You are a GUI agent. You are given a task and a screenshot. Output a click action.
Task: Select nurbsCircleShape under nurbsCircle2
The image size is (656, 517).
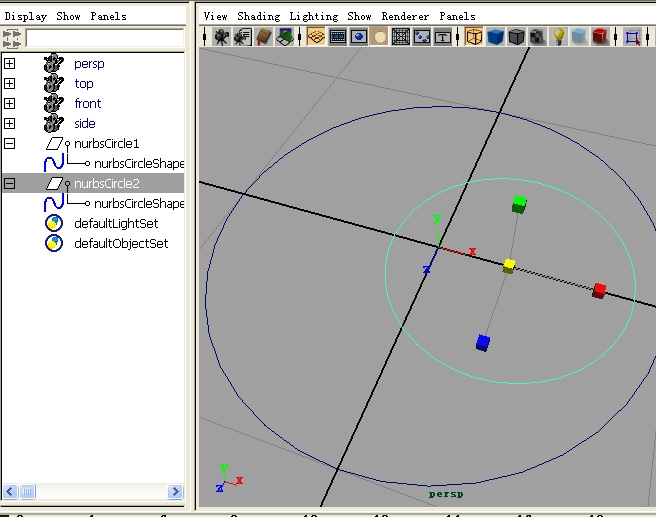coord(139,204)
